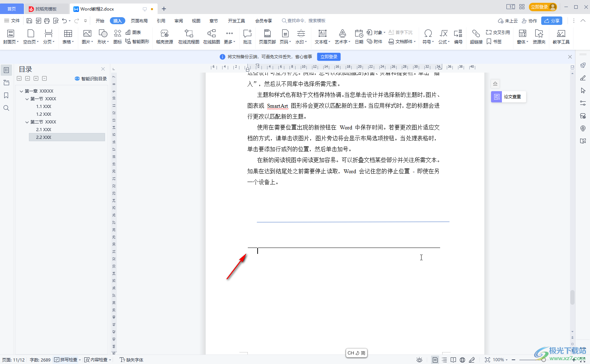Open the 更多 dropdown in ribbon
The height and width of the screenshot is (364, 590).
(x=230, y=37)
